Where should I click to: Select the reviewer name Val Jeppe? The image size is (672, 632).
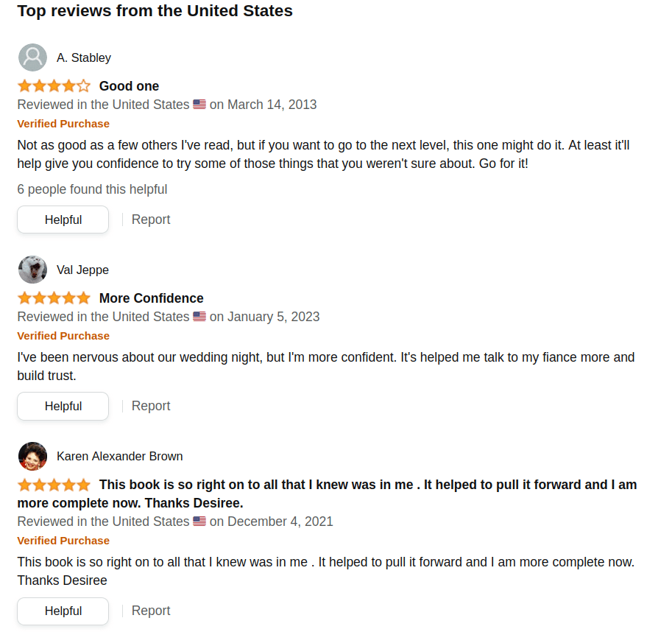tap(82, 270)
